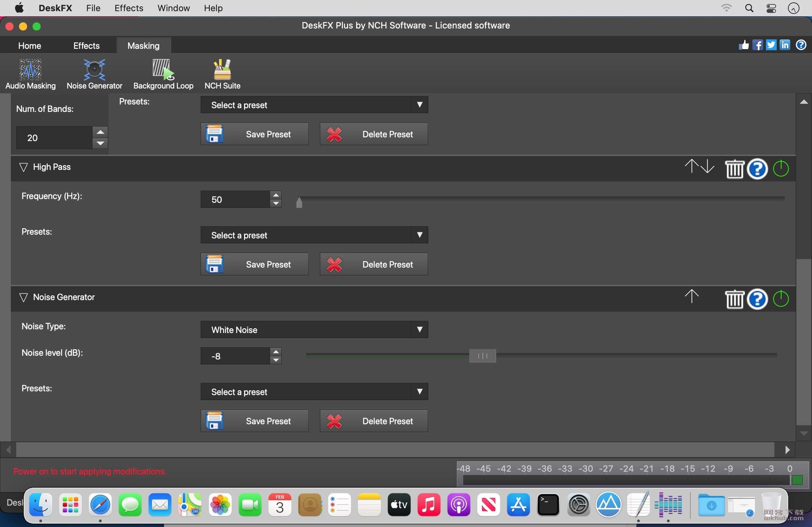Viewport: 812px width, 527px height.
Task: Delete the High Pass preset
Action: pyautogui.click(x=374, y=264)
